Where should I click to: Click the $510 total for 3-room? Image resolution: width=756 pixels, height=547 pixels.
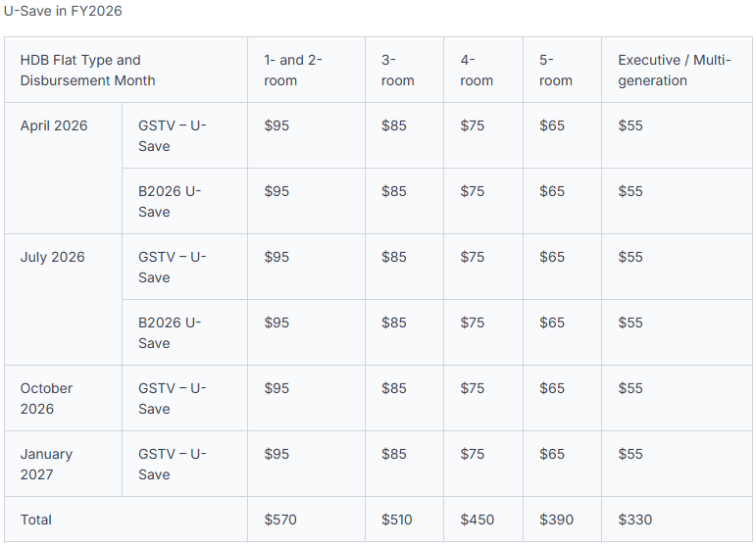click(397, 520)
